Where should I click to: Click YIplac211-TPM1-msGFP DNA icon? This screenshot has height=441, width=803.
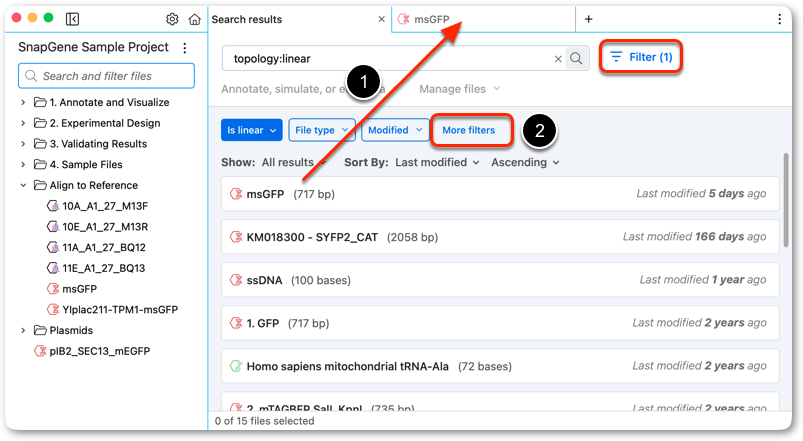tap(53, 309)
